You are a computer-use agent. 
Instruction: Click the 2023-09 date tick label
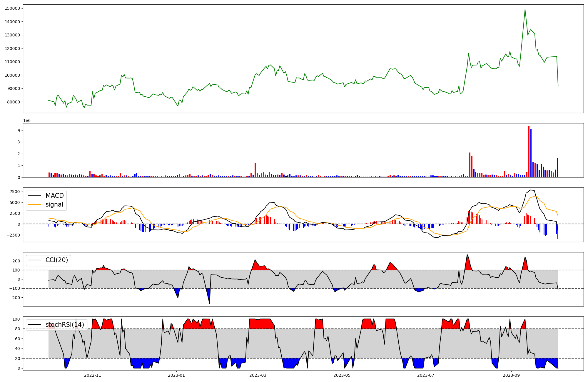[511, 375]
